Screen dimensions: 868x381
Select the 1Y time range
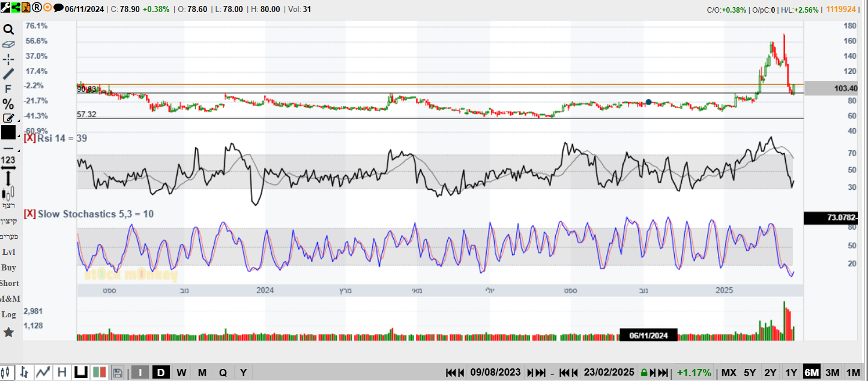point(791,373)
